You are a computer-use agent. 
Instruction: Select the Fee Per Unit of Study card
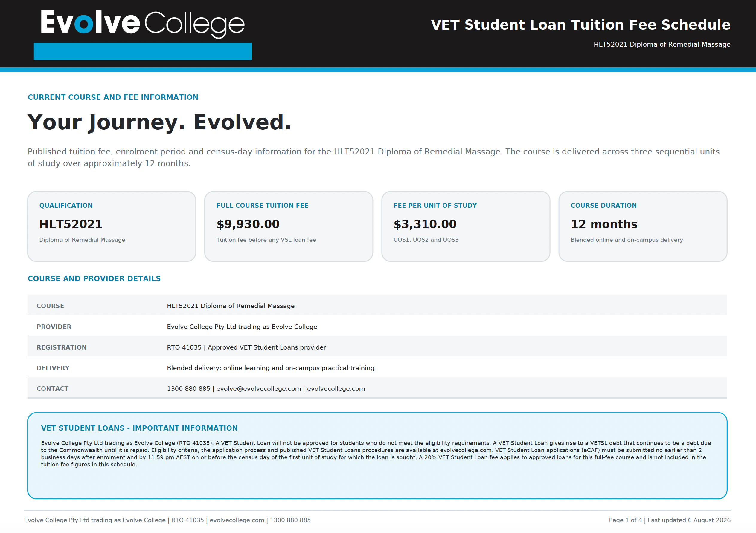point(466,226)
